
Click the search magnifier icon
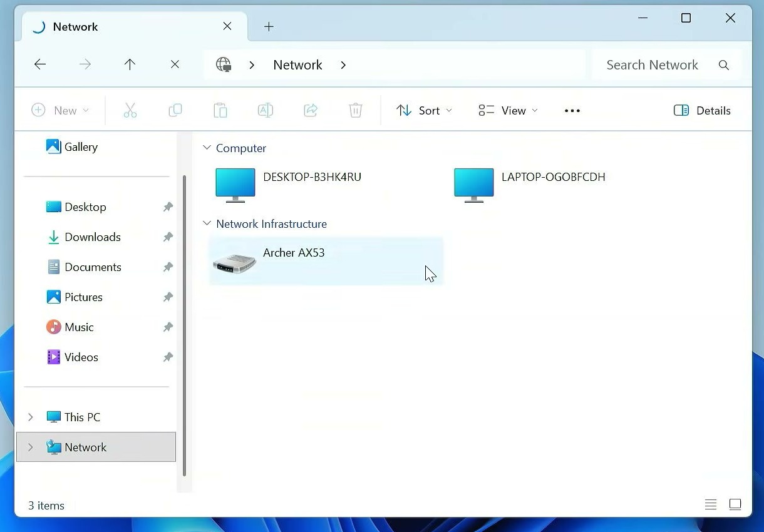coord(724,64)
